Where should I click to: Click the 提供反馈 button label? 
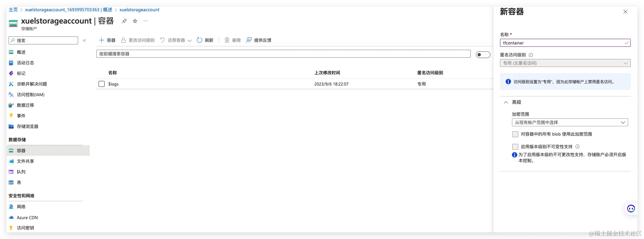[x=263, y=40]
